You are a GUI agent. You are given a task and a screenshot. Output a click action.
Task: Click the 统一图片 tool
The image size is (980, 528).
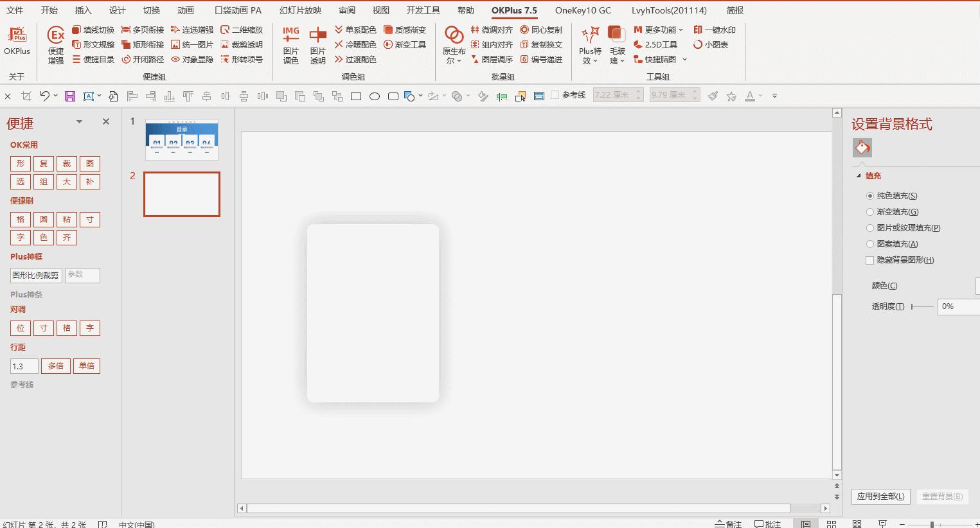(192, 44)
